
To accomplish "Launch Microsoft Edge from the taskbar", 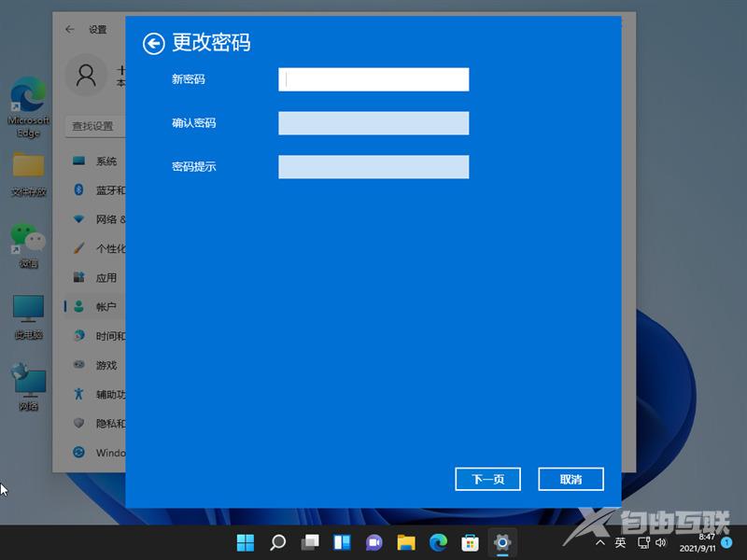I will 436,541.
